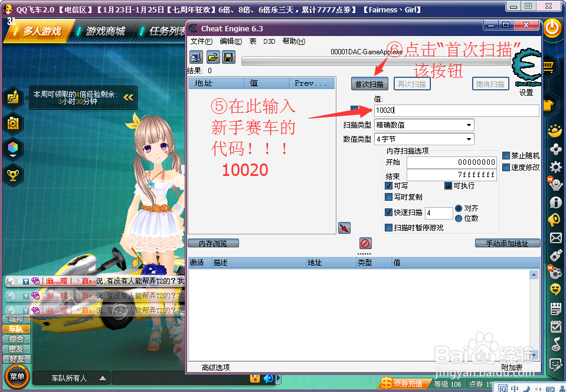Click 手动添加地址 button
566x392 pixels.
pyautogui.click(x=507, y=243)
